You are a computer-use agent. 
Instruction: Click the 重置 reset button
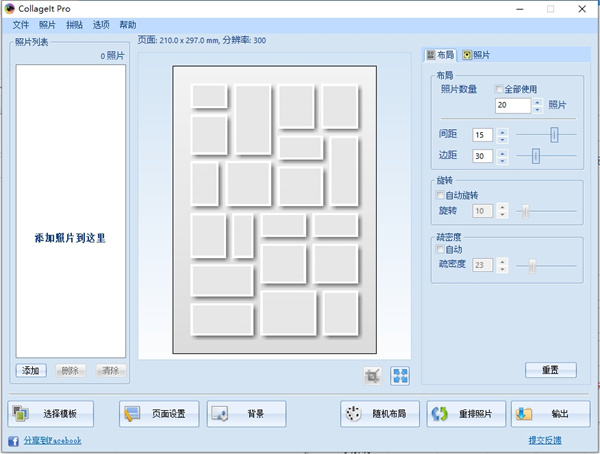point(551,370)
